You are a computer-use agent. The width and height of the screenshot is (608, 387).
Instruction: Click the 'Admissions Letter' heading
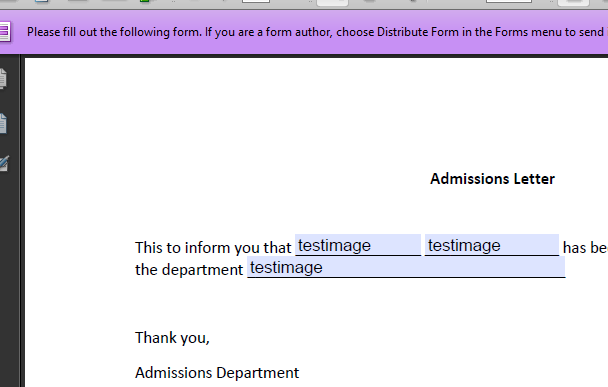(492, 179)
